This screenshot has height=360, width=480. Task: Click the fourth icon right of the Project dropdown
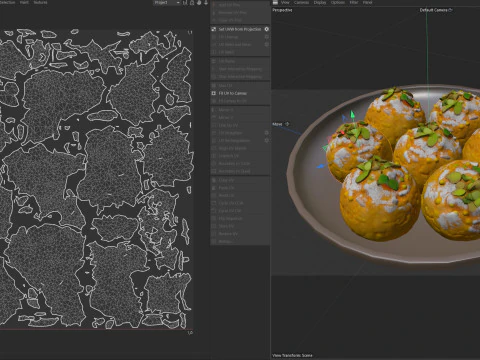[206, 2]
